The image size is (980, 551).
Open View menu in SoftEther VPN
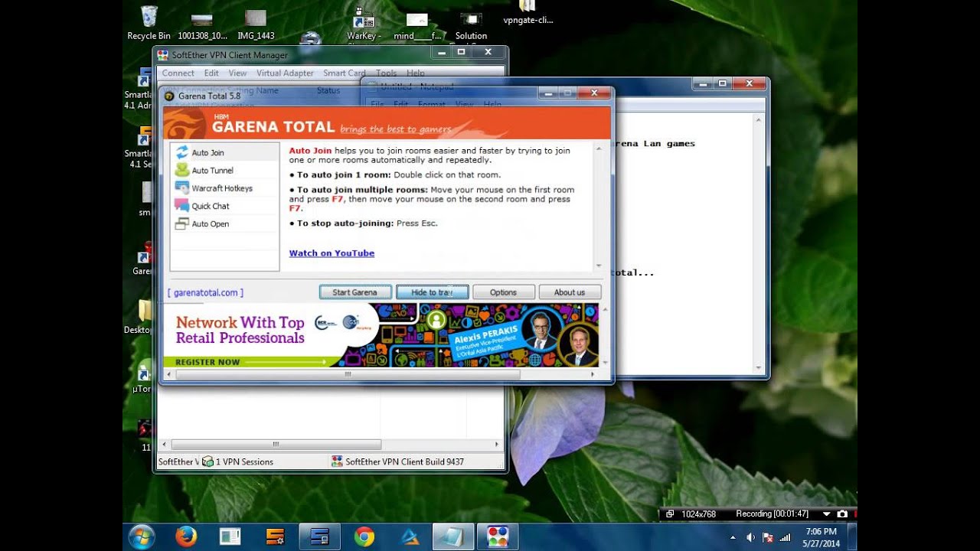pos(238,73)
